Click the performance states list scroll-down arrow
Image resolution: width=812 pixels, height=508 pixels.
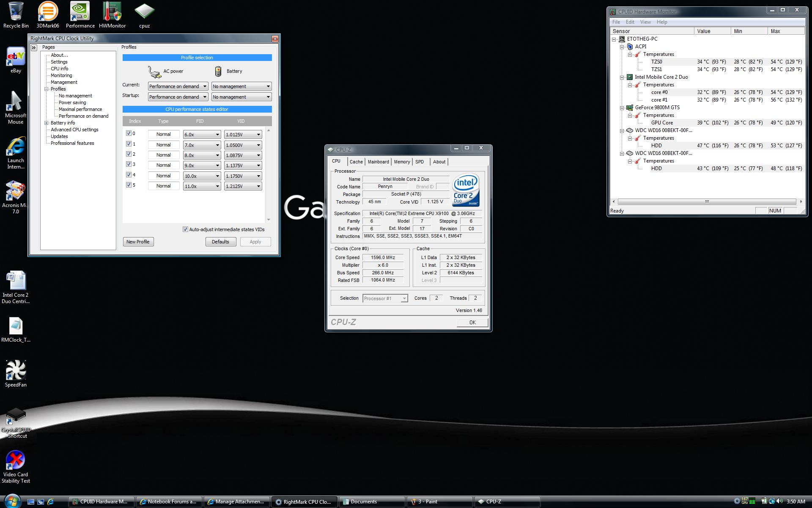click(269, 220)
